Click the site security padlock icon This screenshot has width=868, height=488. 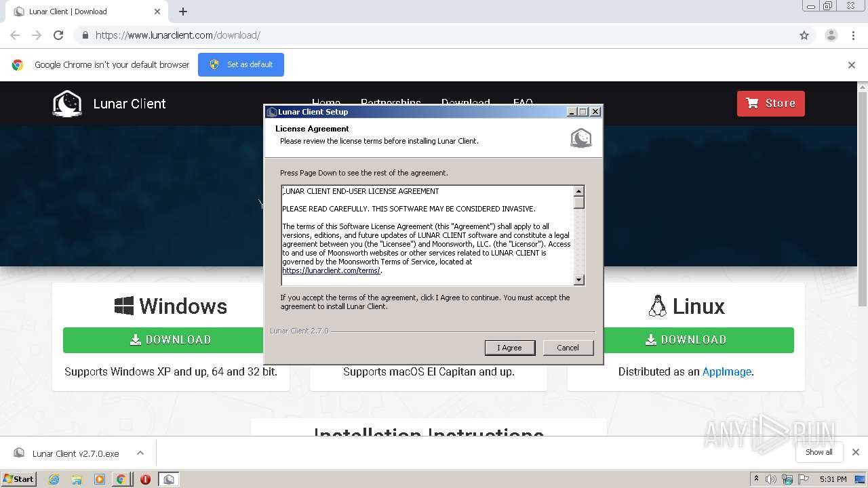[x=85, y=35]
